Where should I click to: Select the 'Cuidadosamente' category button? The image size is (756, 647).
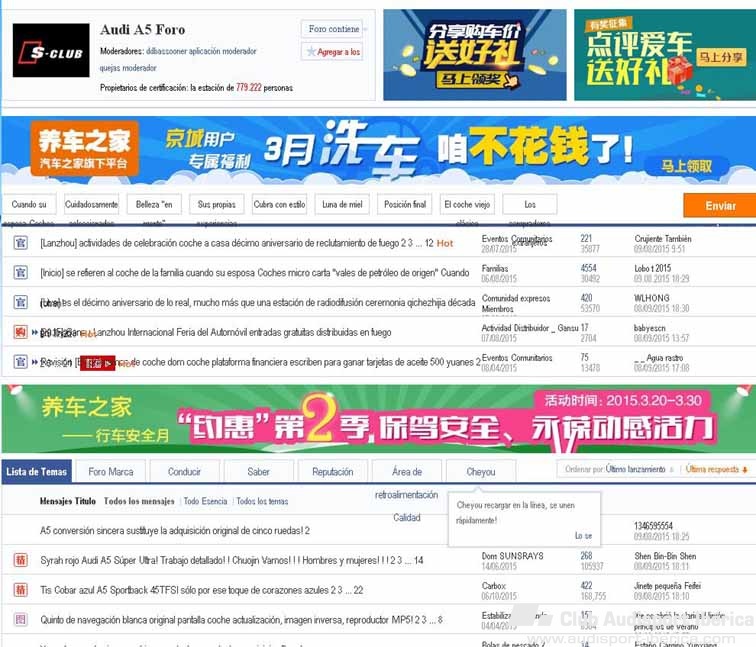click(x=92, y=204)
